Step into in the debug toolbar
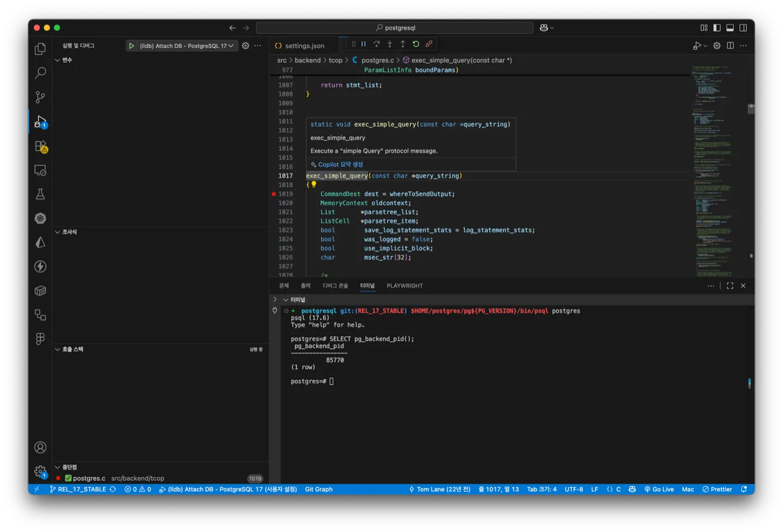Viewport: 783px width, 532px height. (389, 44)
